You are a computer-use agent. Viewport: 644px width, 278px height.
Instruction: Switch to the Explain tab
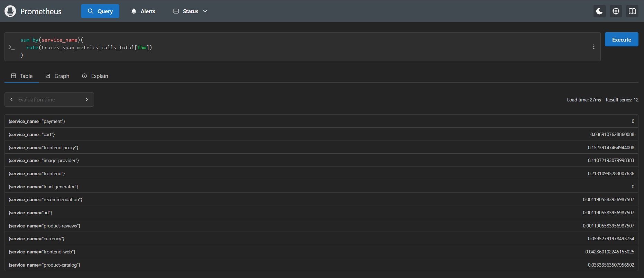click(95, 76)
